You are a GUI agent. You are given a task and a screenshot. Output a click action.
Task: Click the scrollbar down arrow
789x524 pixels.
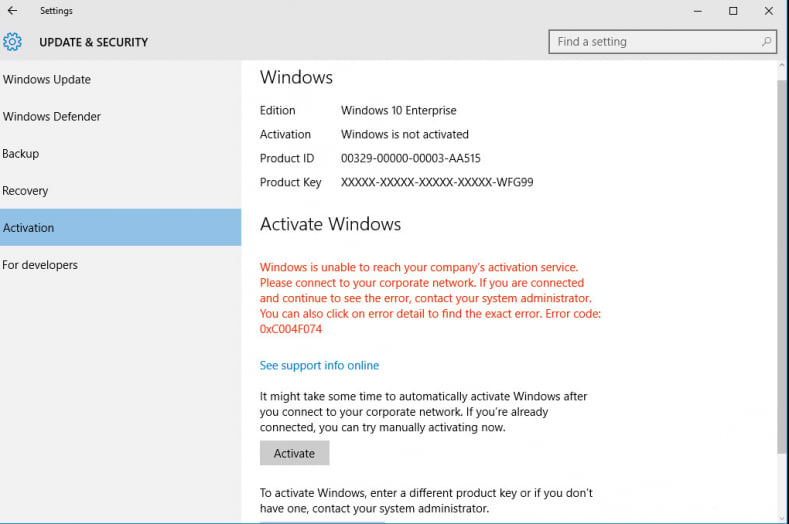click(x=781, y=518)
